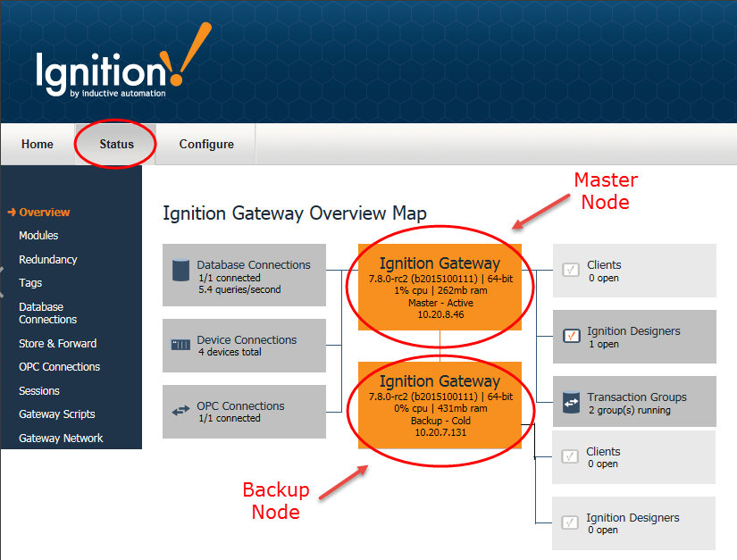The image size is (737, 560).
Task: Open the Redundancy page in the sidebar
Action: [48, 259]
